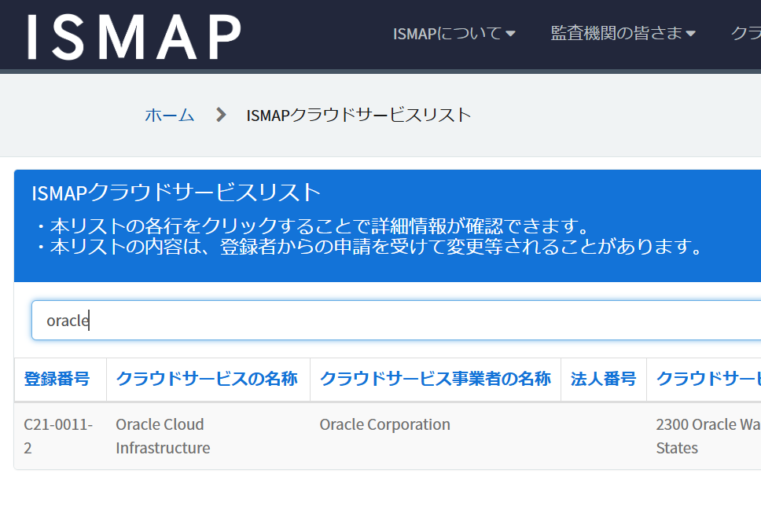Sort by クラウドサービスの名称 column header
The image size is (761, 532).
(207, 379)
